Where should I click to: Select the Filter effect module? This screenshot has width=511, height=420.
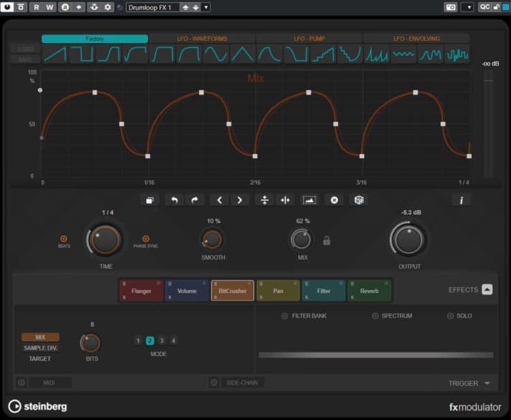pyautogui.click(x=324, y=290)
